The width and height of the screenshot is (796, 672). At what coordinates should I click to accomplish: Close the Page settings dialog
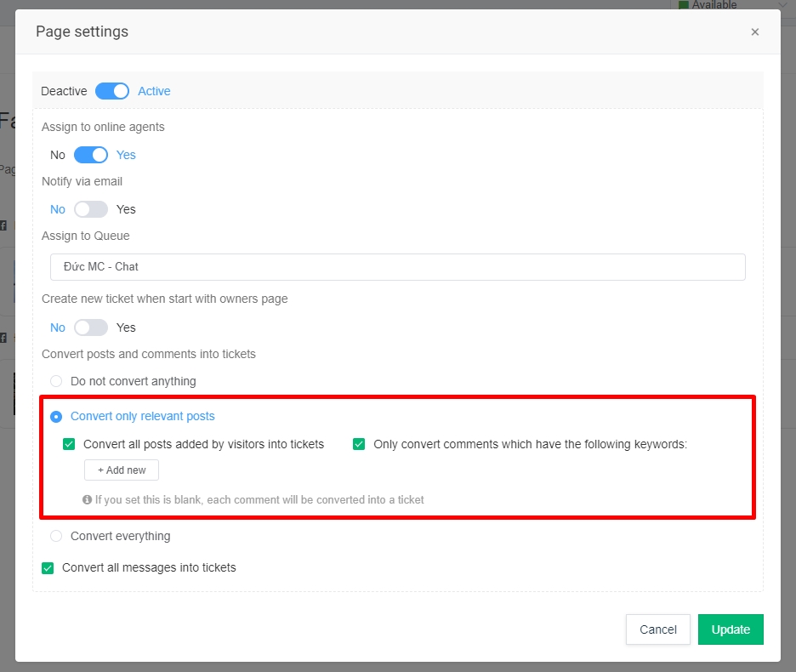coord(754,32)
